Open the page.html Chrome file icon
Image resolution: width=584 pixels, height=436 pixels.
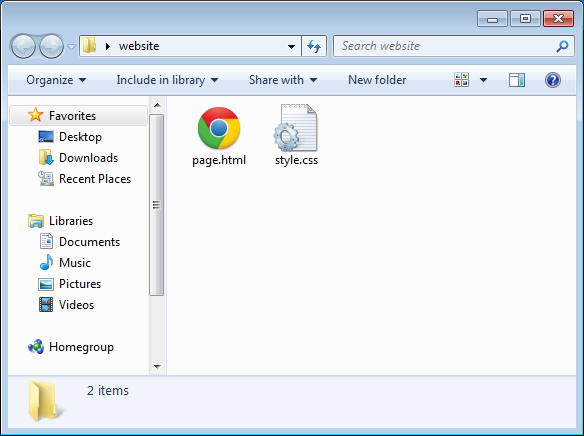click(x=219, y=128)
